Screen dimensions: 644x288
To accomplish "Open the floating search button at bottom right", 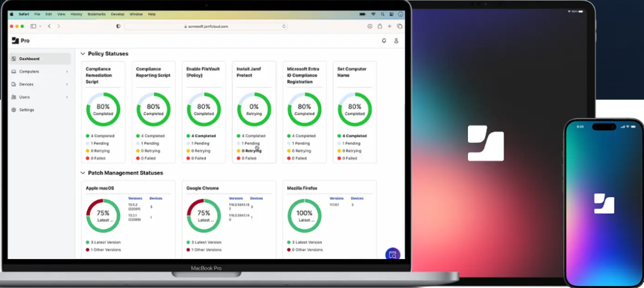I will [392, 255].
